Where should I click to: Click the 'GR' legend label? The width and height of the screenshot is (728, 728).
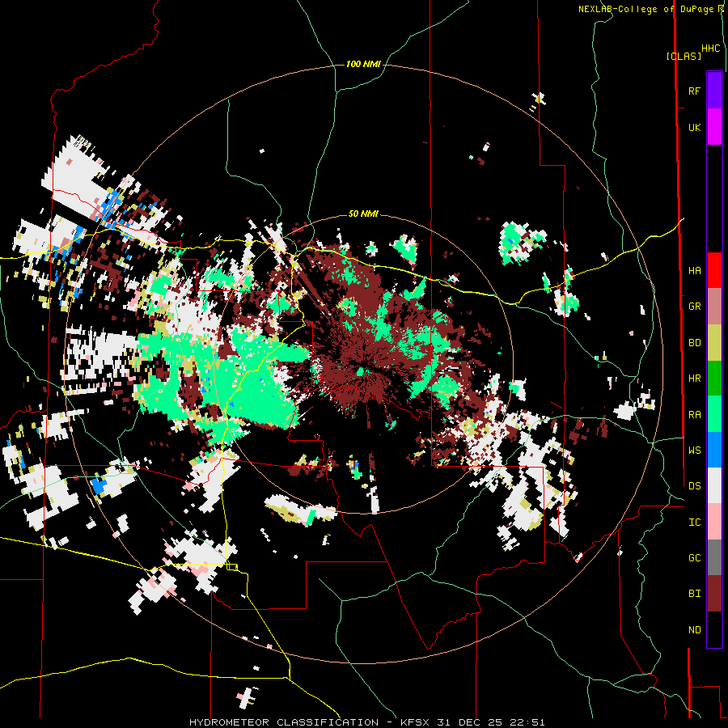click(x=694, y=307)
